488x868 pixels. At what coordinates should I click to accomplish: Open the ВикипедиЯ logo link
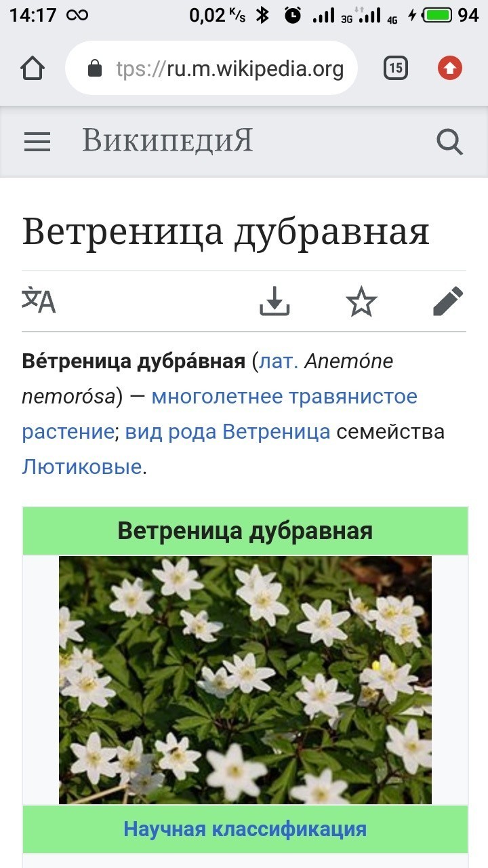coord(167,141)
